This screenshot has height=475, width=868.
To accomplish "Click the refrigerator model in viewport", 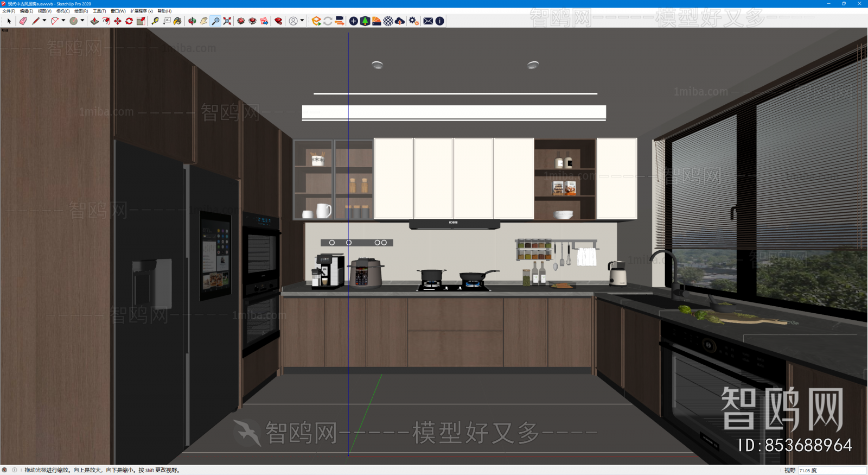I will pyautogui.click(x=176, y=304).
